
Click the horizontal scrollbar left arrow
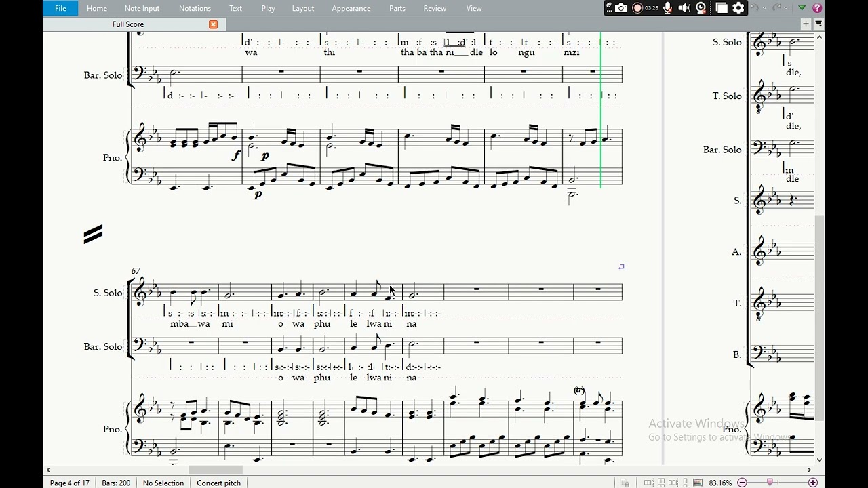point(48,470)
